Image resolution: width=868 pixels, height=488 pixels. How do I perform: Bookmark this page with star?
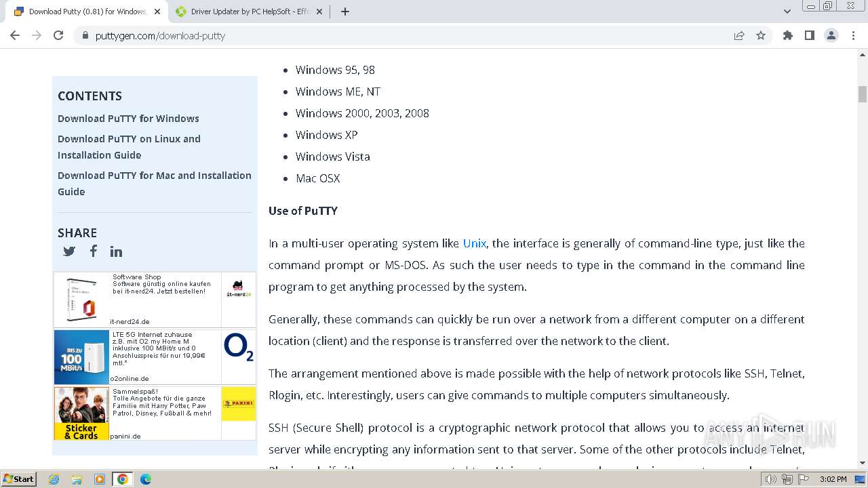click(761, 35)
